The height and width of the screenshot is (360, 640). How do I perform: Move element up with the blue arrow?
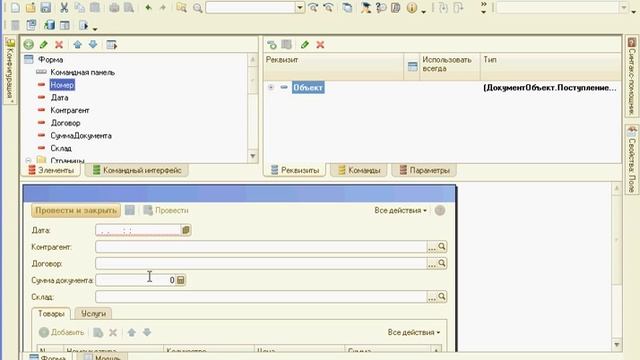78,44
